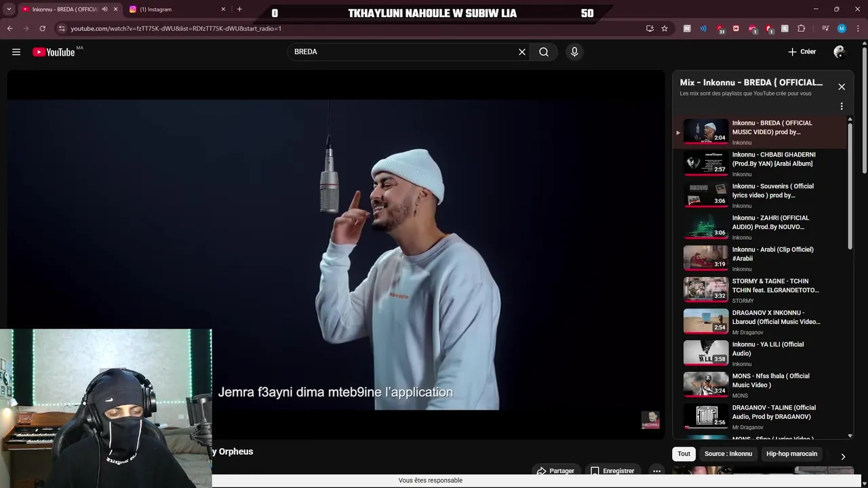The image size is (868, 488).
Task: Click 'Mr Draganov' under the Lbaroud entry
Action: point(747,332)
